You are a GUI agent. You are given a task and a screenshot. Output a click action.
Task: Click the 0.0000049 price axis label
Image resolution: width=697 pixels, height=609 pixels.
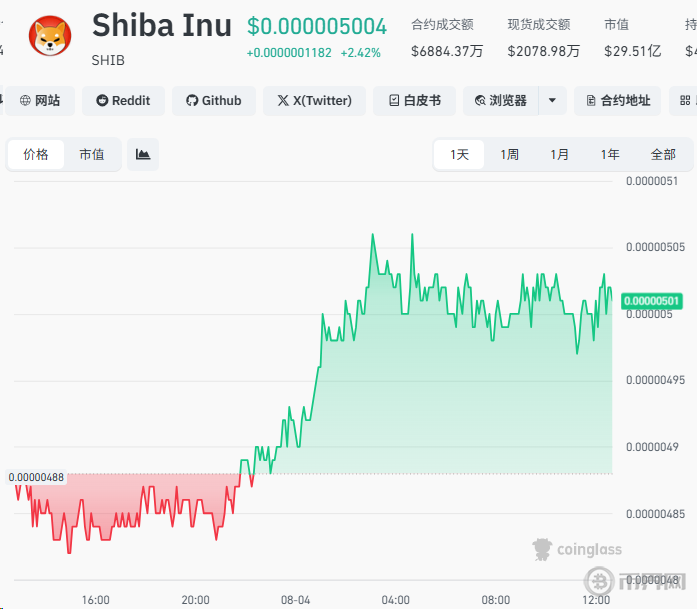652,447
